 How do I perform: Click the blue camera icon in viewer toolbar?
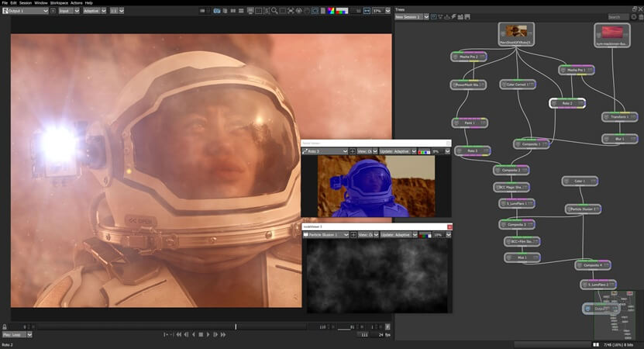coord(217,11)
